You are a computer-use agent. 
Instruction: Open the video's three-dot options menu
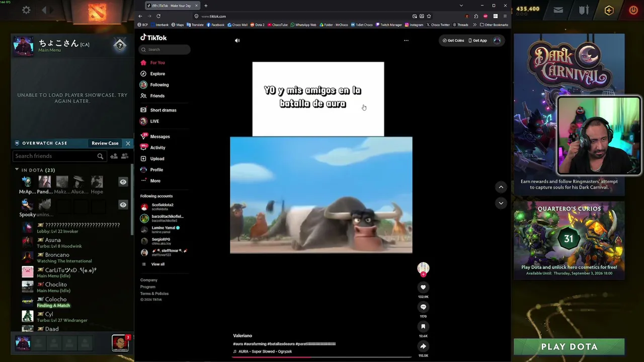coord(406,40)
